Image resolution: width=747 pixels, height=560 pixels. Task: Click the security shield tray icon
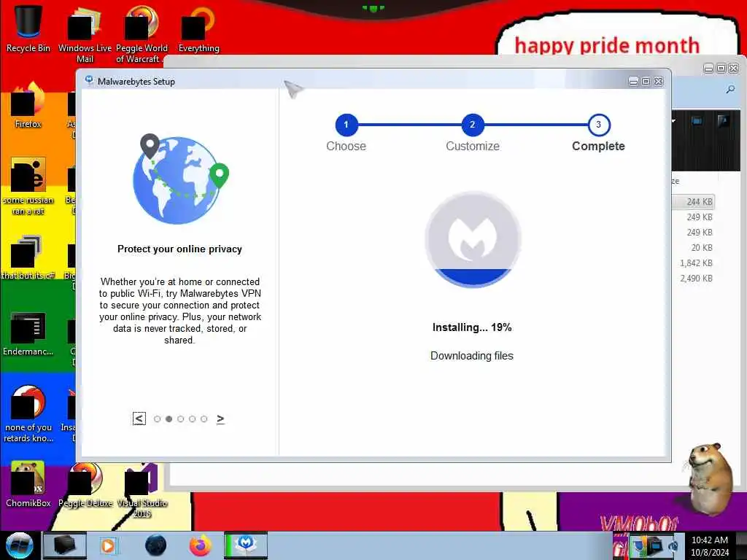click(640, 545)
